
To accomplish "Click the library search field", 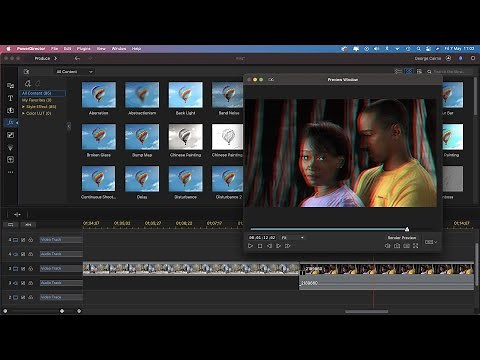I will pyautogui.click(x=450, y=71).
